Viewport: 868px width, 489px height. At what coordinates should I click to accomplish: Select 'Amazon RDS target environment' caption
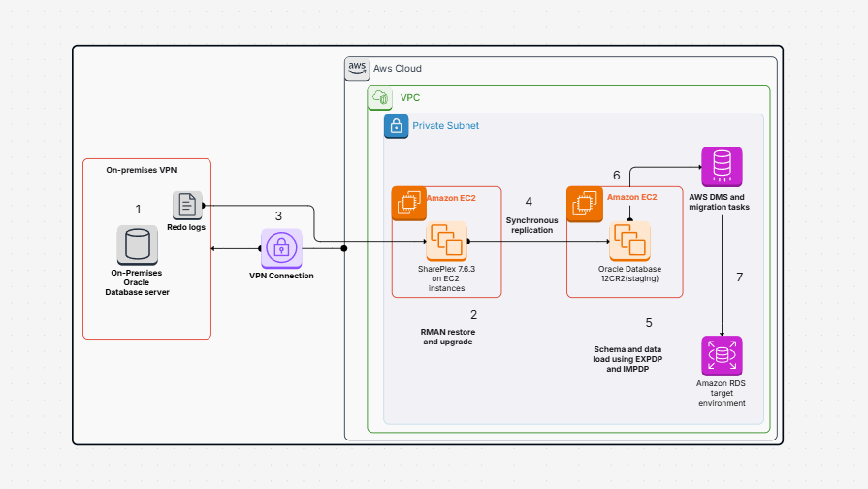722,393
